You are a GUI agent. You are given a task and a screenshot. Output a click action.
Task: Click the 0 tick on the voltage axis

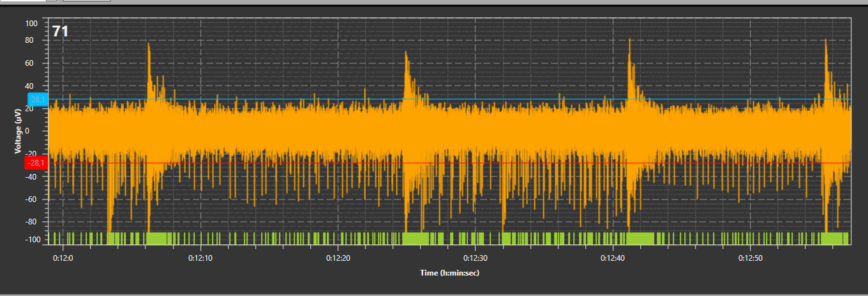pos(37,132)
